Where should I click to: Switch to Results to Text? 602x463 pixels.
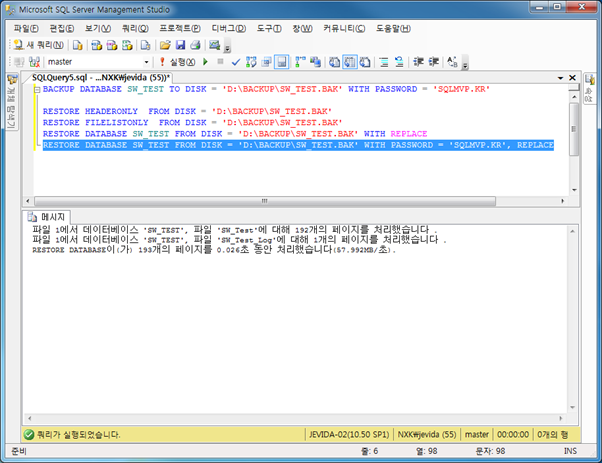point(334,62)
